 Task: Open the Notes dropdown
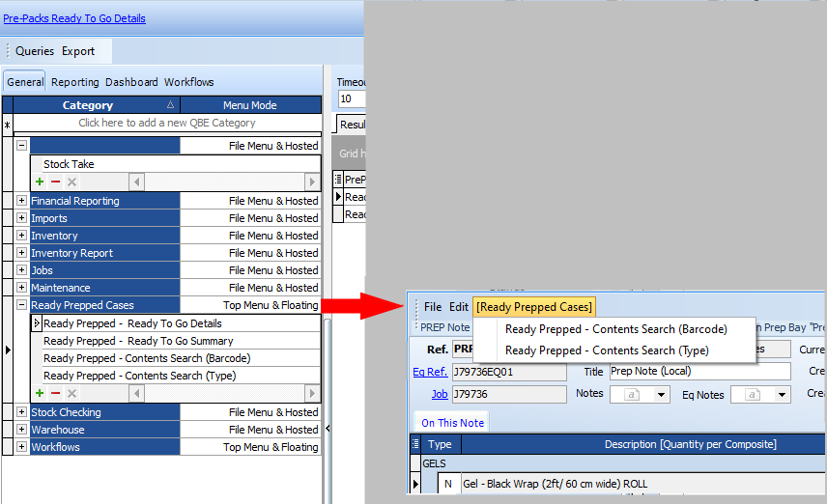coord(661,394)
